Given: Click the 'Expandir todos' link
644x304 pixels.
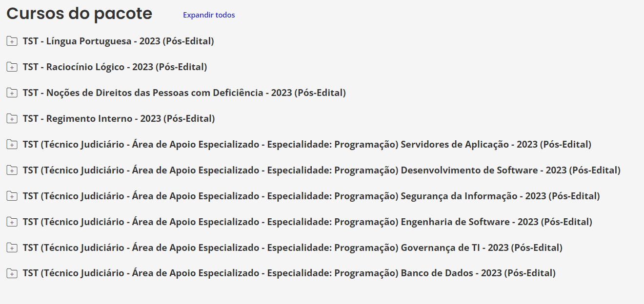Looking at the screenshot, I should pyautogui.click(x=209, y=15).
